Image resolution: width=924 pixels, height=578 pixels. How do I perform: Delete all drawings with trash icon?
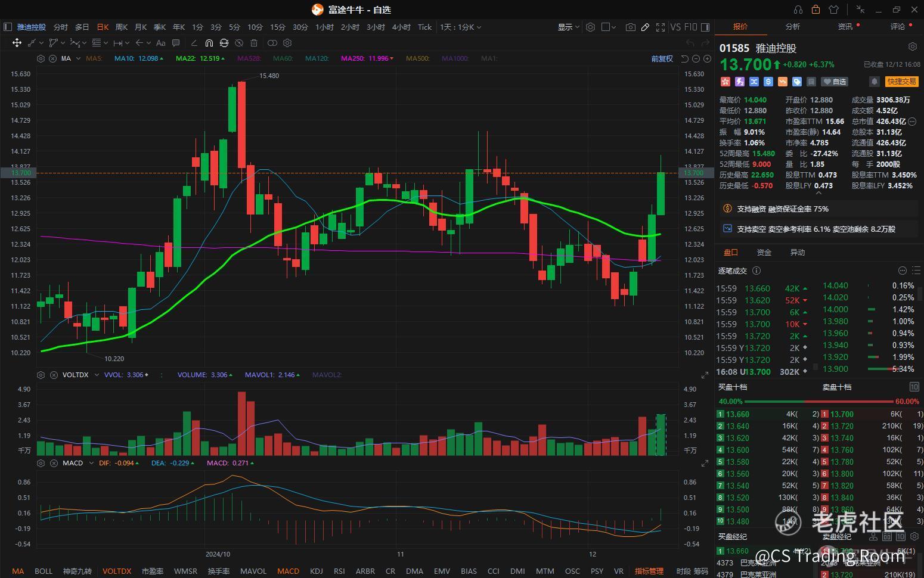tap(254, 43)
